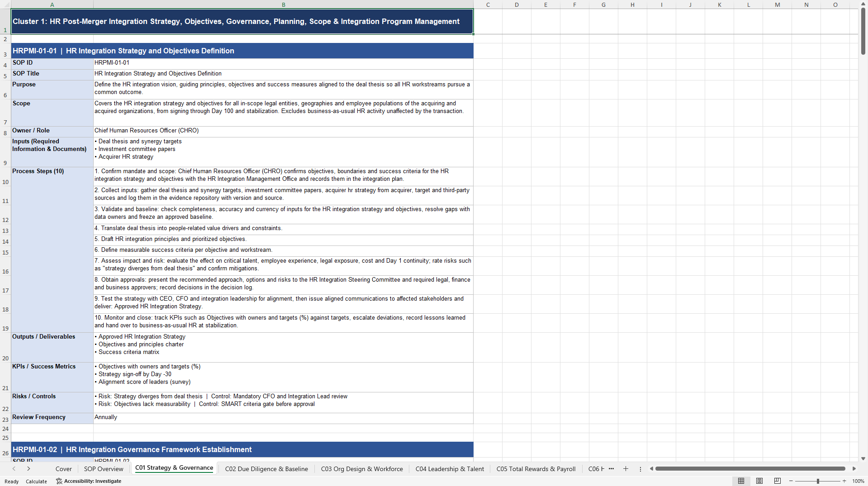This screenshot has width=868, height=486.
Task: Select the 'SOP Title' label cell
Action: coord(52,75)
